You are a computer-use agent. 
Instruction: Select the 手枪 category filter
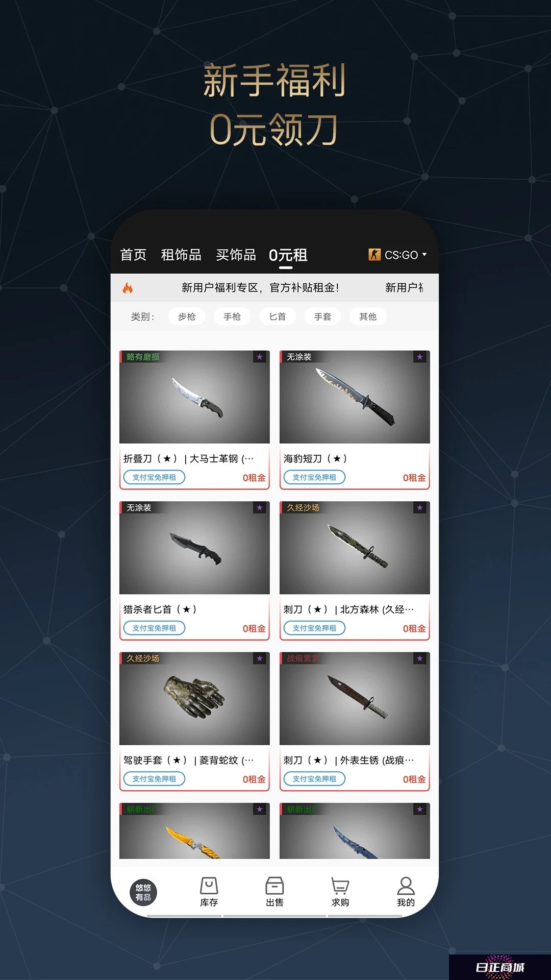(232, 316)
